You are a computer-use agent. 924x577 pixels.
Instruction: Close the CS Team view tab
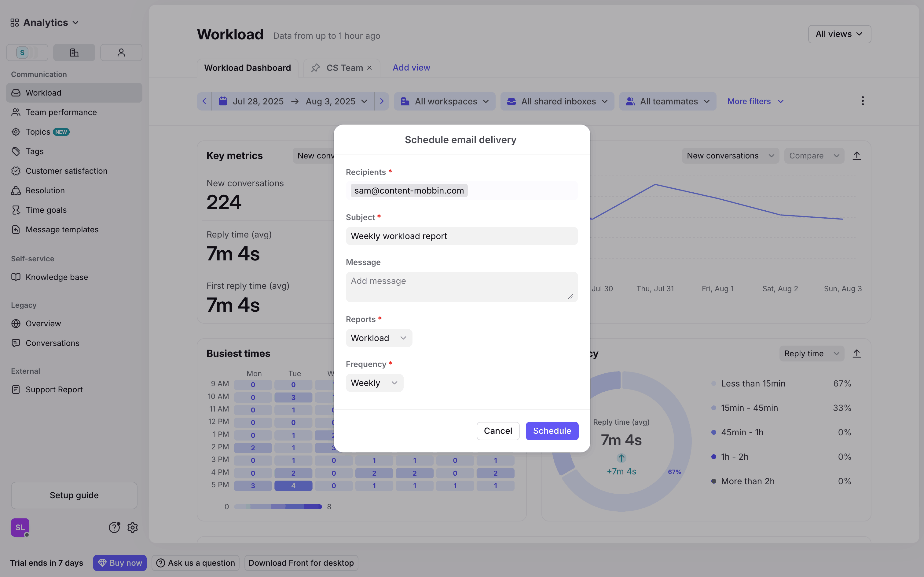point(369,68)
